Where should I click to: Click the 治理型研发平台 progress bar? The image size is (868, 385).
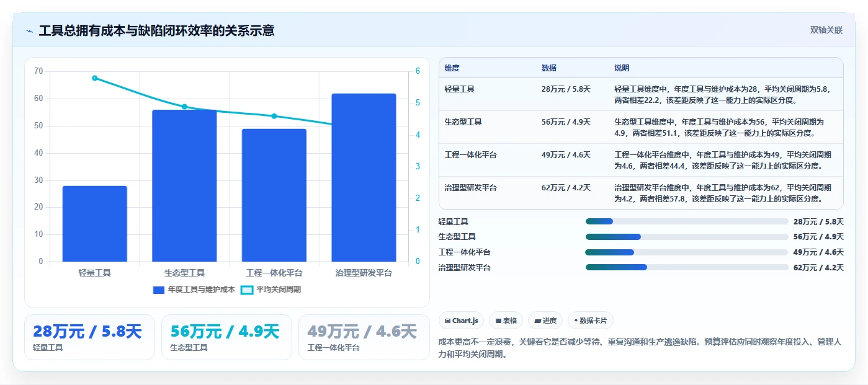(687, 268)
